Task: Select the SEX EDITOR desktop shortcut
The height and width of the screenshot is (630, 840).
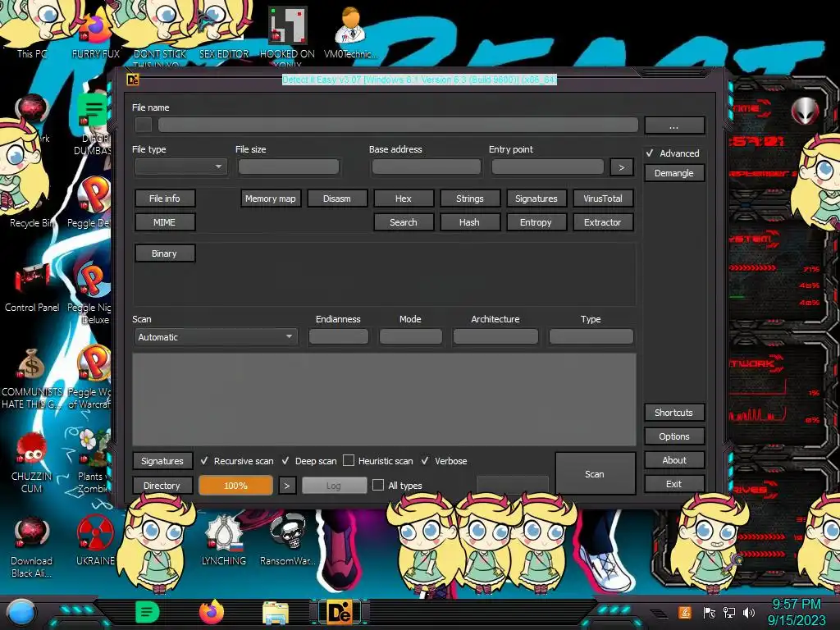Action: pyautogui.click(x=223, y=32)
